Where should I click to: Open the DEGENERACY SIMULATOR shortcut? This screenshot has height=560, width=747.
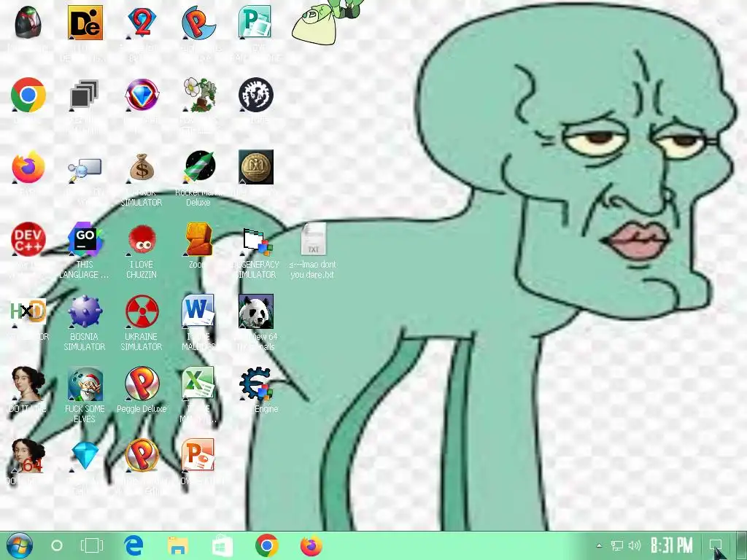point(256,241)
